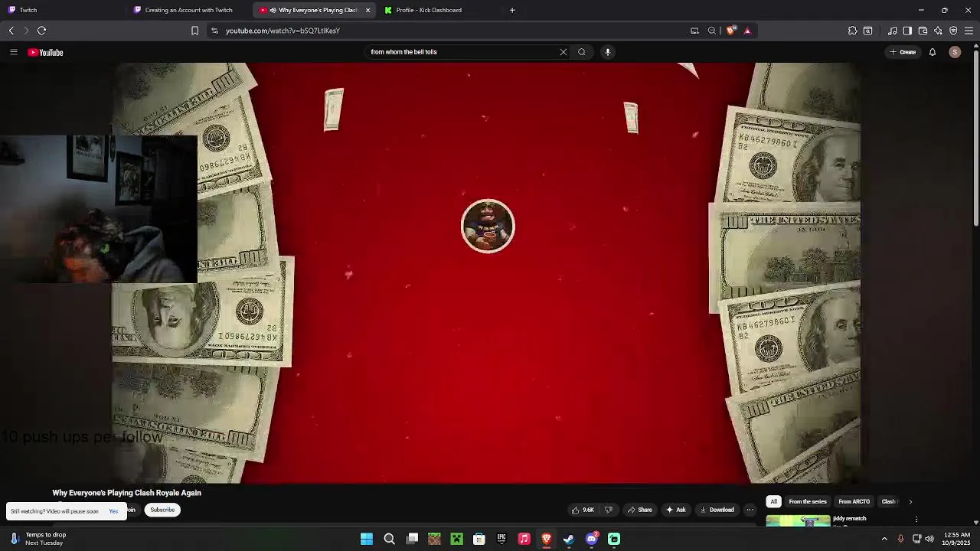Open Apple Music from taskbar
The height and width of the screenshot is (551, 980).
[x=524, y=539]
